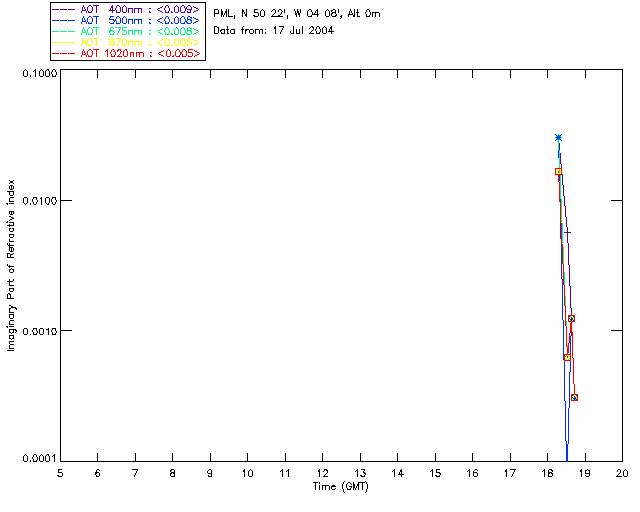Click the 'Data from: 17 Jul 2004' label
Viewport: 640px width, 512px height.
[273, 30]
